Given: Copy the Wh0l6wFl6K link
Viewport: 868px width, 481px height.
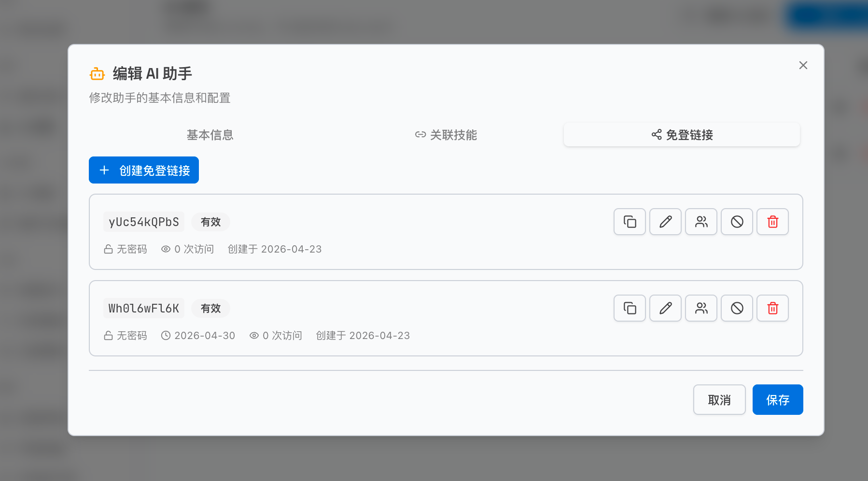Looking at the screenshot, I should click(629, 308).
